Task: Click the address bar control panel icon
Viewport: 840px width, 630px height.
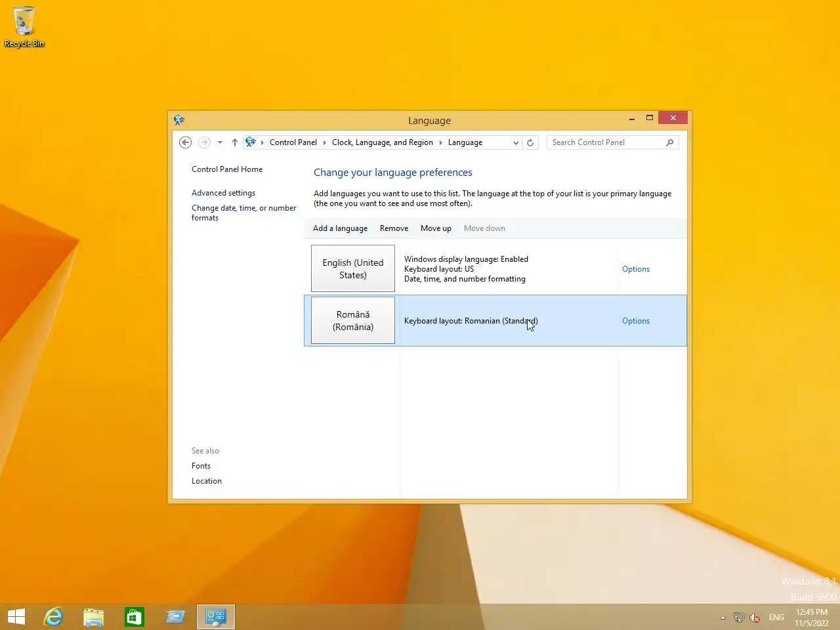Action: [x=251, y=142]
